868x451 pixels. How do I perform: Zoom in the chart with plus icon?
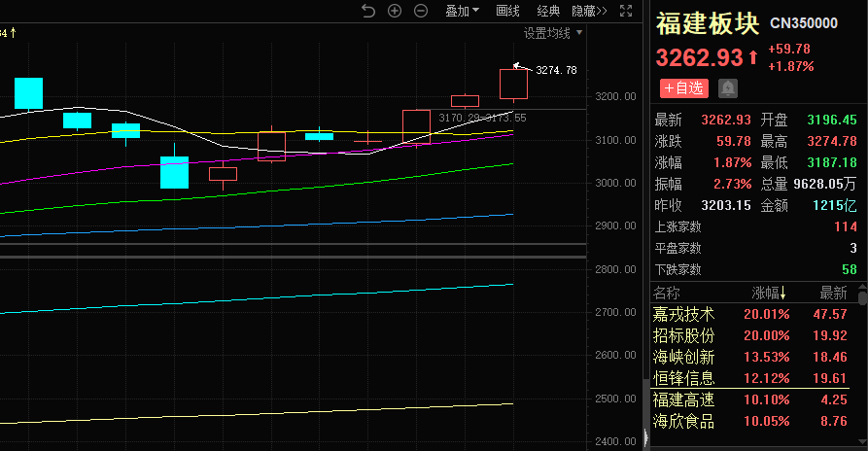point(395,11)
